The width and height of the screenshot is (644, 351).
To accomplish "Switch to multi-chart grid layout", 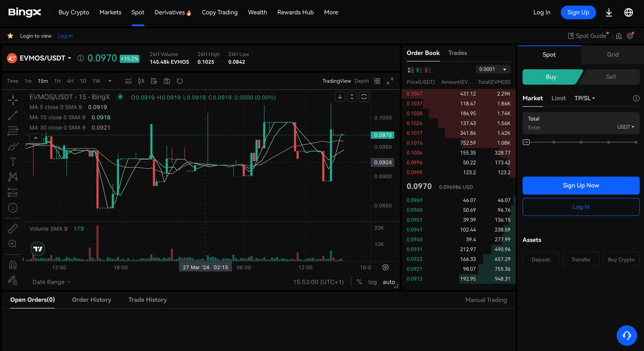I will point(377,81).
